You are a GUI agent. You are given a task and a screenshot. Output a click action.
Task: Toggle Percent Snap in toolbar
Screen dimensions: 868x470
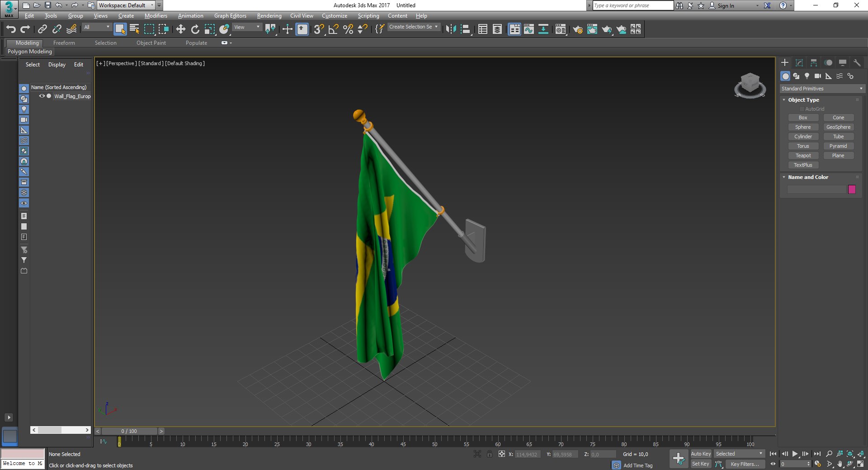click(x=348, y=29)
